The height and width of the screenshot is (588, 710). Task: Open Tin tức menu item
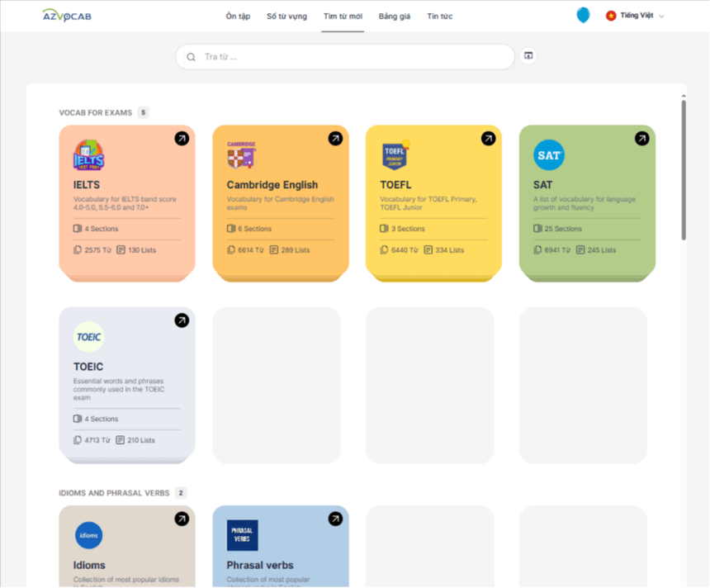click(440, 17)
